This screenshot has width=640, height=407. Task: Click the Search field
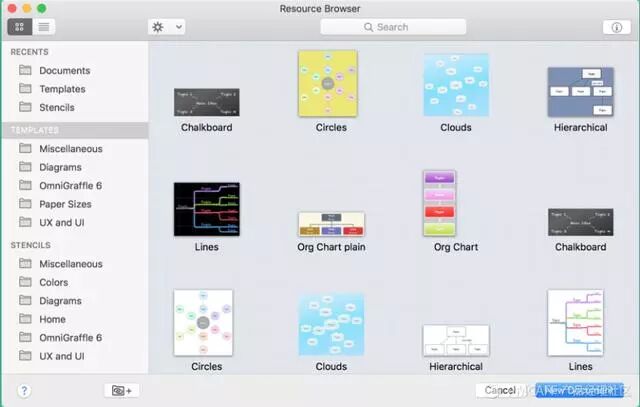click(393, 27)
